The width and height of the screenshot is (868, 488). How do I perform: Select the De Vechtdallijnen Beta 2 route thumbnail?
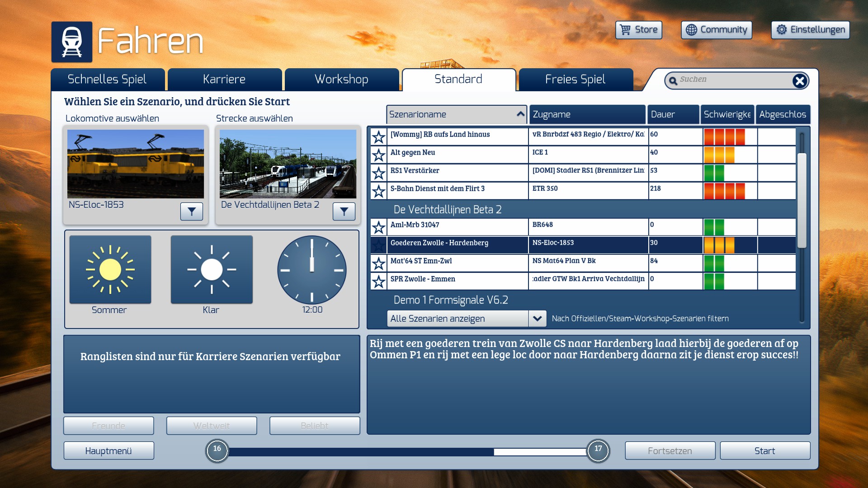[288, 164]
